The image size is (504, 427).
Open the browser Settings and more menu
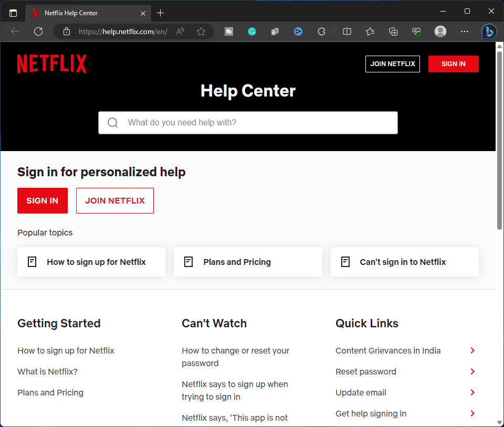[x=464, y=31]
